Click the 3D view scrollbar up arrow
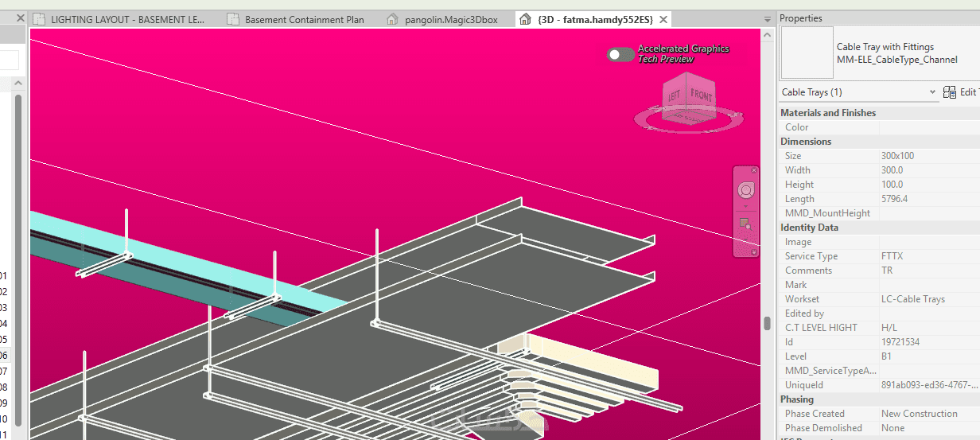 click(768, 34)
